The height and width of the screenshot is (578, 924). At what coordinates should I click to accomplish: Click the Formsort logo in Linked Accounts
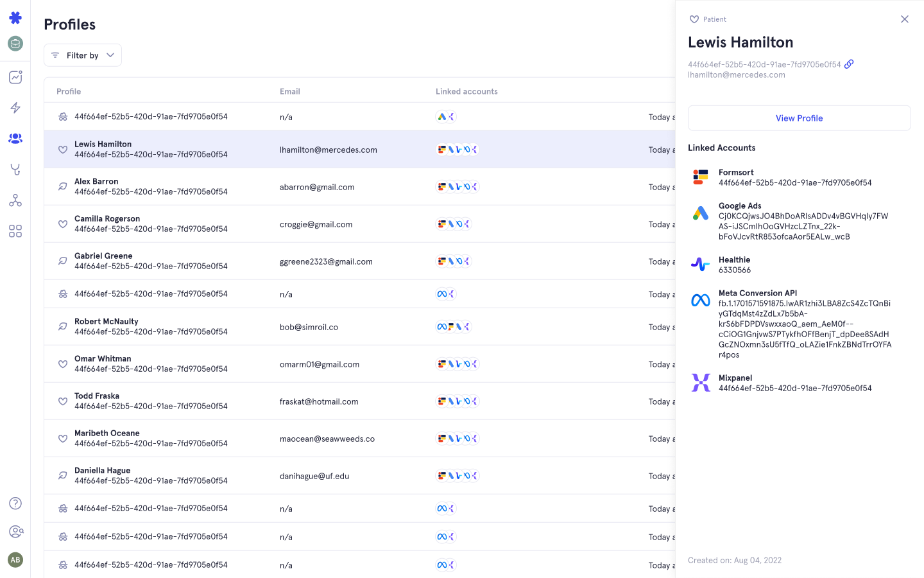(x=701, y=177)
